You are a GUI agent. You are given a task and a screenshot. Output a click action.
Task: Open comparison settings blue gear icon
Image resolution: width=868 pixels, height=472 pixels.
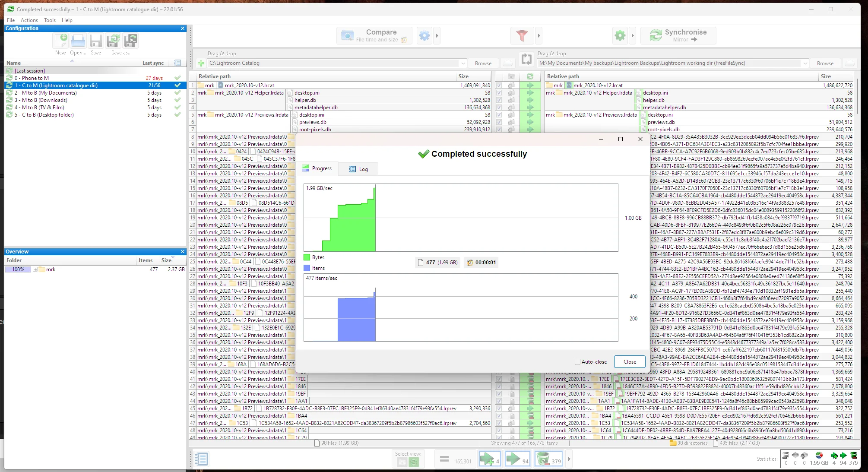click(x=424, y=35)
